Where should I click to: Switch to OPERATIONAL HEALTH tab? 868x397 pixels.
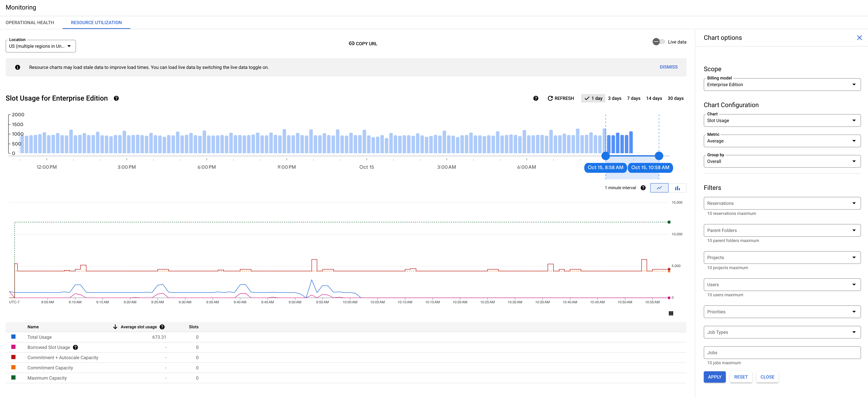click(30, 23)
